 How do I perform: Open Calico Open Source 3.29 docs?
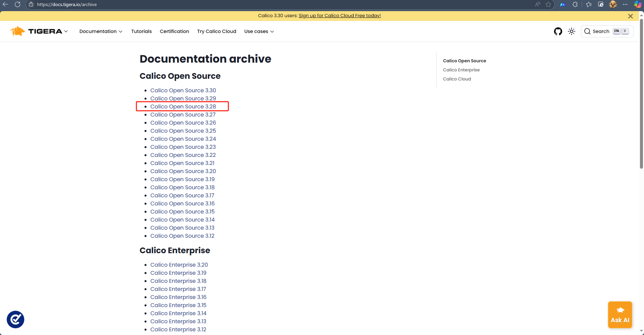(x=183, y=98)
